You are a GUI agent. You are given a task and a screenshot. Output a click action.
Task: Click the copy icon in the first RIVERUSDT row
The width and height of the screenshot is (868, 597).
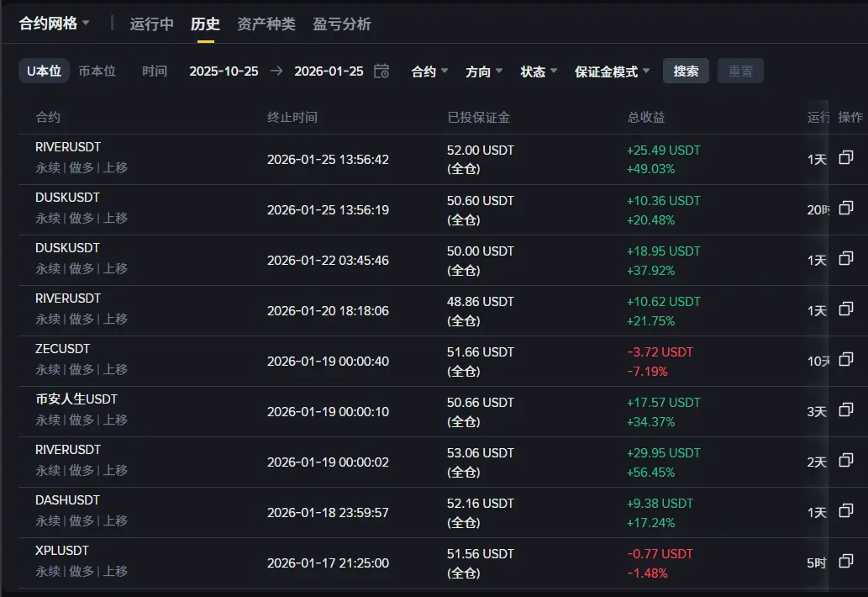(x=846, y=157)
